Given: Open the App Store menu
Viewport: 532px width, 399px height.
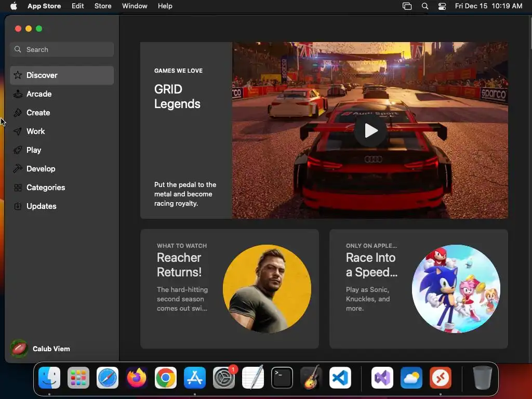Looking at the screenshot, I should coord(44,6).
